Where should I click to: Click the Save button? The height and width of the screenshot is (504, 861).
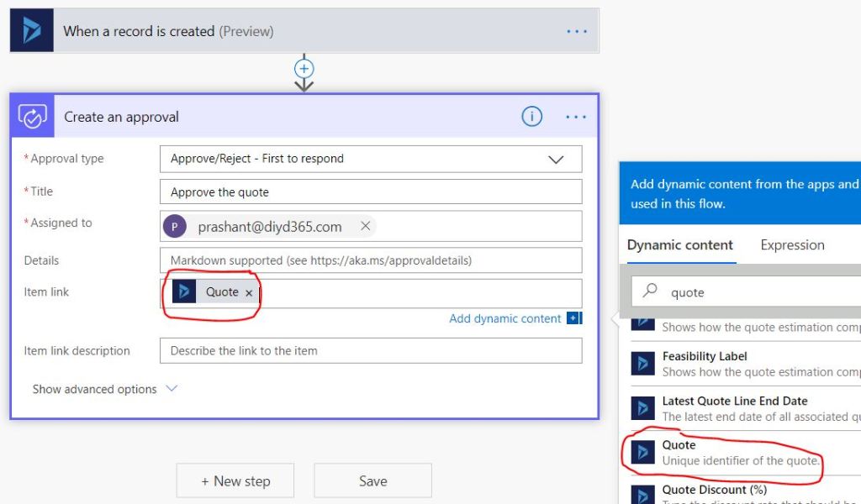pyautogui.click(x=372, y=480)
